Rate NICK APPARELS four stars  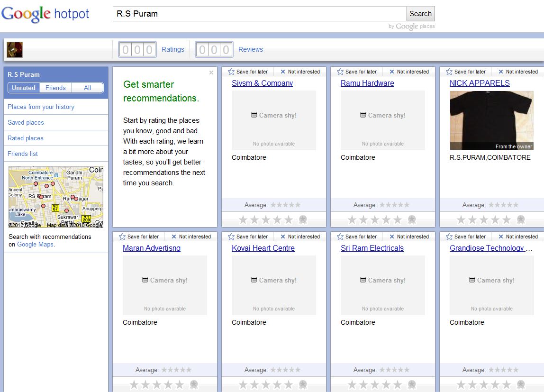tap(495, 219)
